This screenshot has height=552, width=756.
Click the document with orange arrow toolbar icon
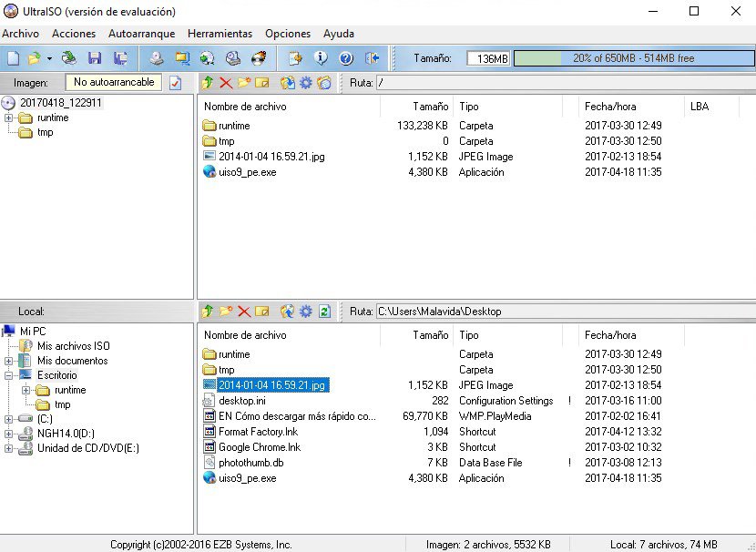pos(295,58)
